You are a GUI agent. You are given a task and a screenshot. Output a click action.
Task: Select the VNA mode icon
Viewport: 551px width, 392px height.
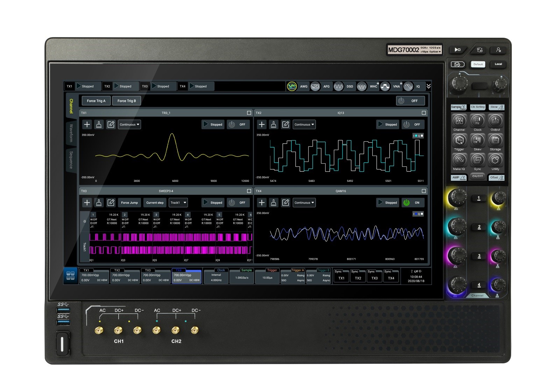(x=385, y=86)
